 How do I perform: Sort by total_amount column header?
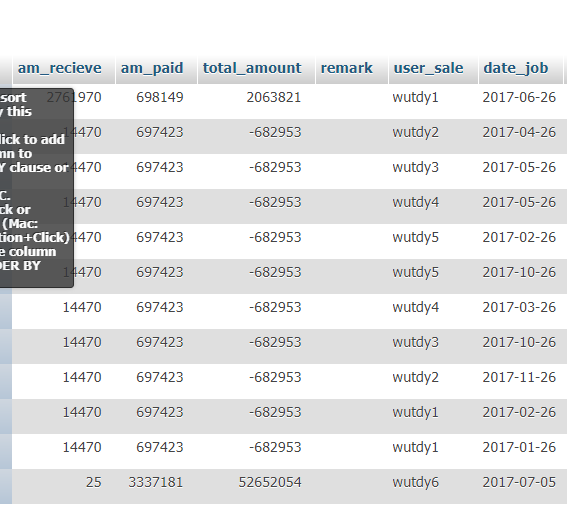252,68
